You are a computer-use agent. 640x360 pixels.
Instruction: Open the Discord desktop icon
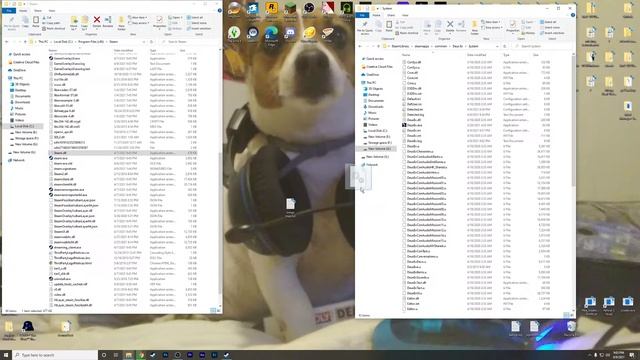(x=290, y=34)
